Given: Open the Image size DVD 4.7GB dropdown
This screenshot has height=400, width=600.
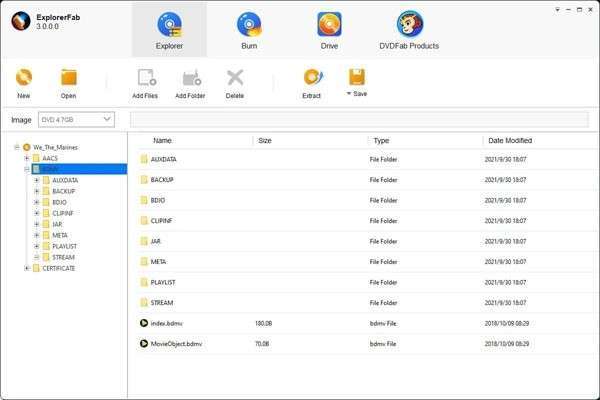Looking at the screenshot, I should click(76, 120).
